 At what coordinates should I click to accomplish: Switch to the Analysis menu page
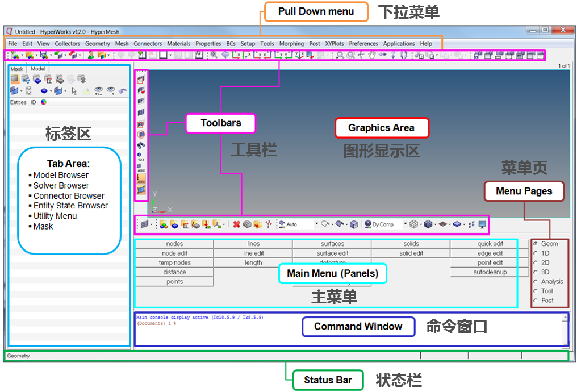536,281
